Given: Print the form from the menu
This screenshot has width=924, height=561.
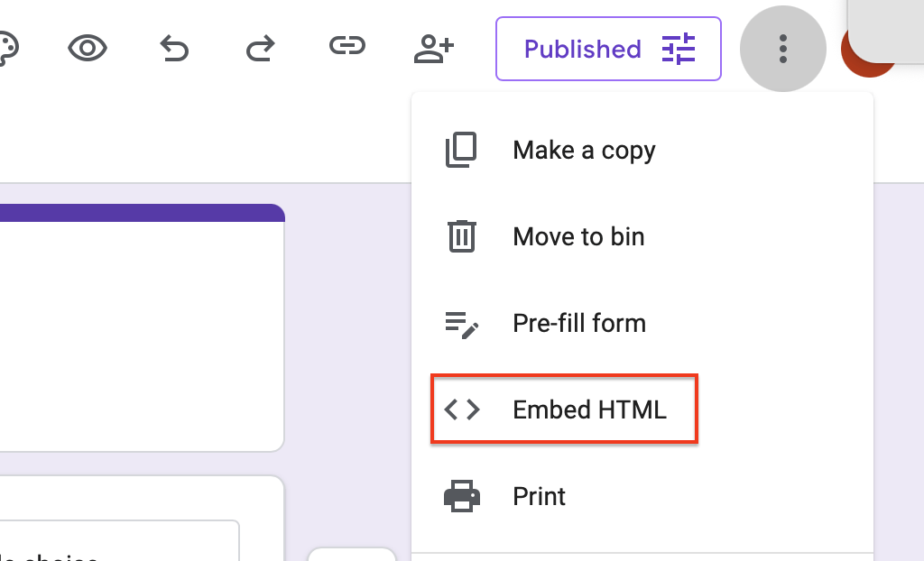Looking at the screenshot, I should pos(539,495).
